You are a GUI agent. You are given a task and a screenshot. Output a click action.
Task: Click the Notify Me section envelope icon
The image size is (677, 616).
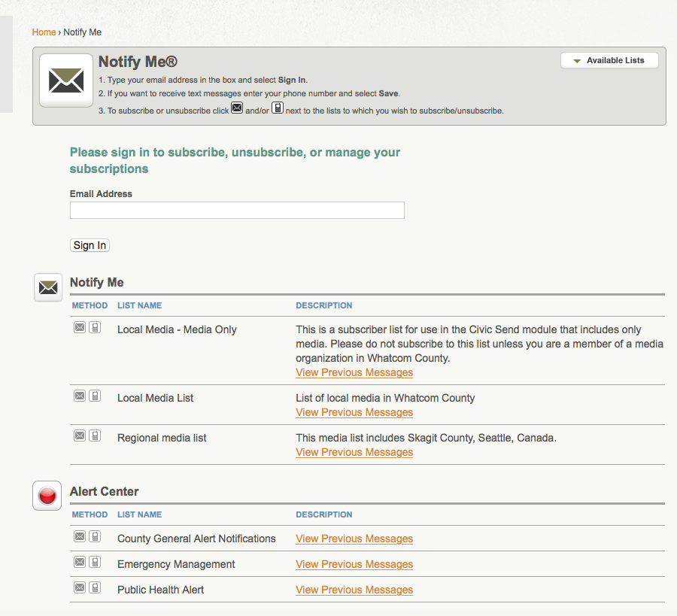(48, 287)
